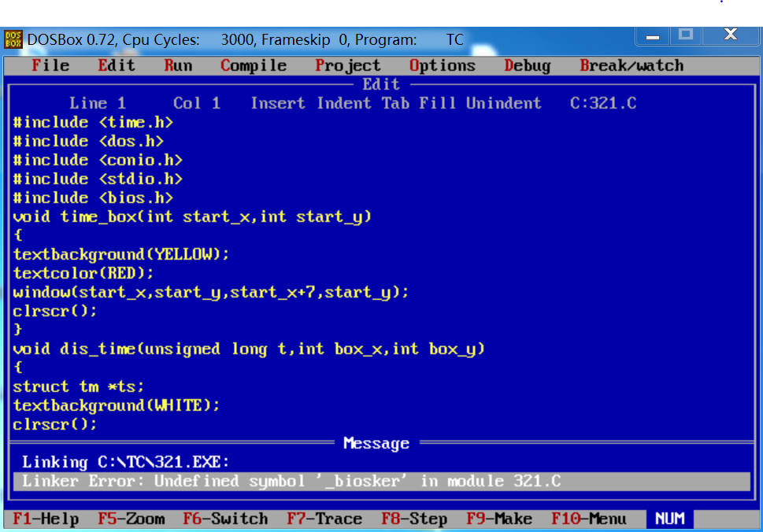763x532 pixels.
Task: Open the Debug menu
Action: [x=528, y=65]
